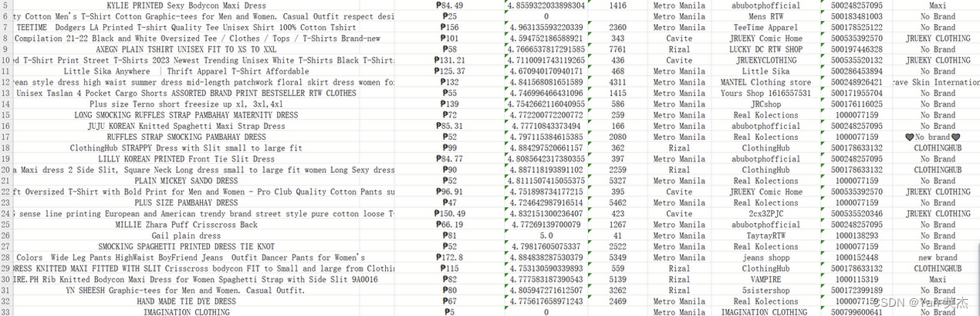Select the sold count cell 259
Image resolution: width=980 pixels, height=316 pixels.
[617, 115]
